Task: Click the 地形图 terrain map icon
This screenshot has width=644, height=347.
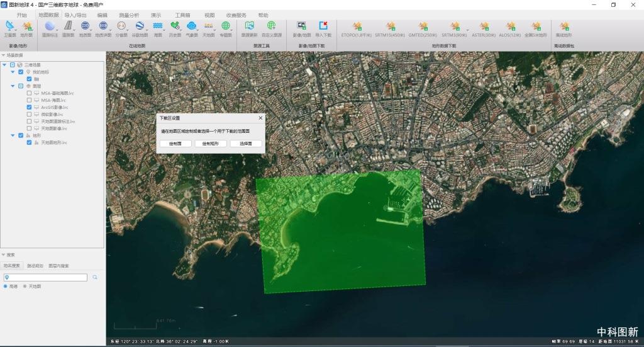Action: 27,26
